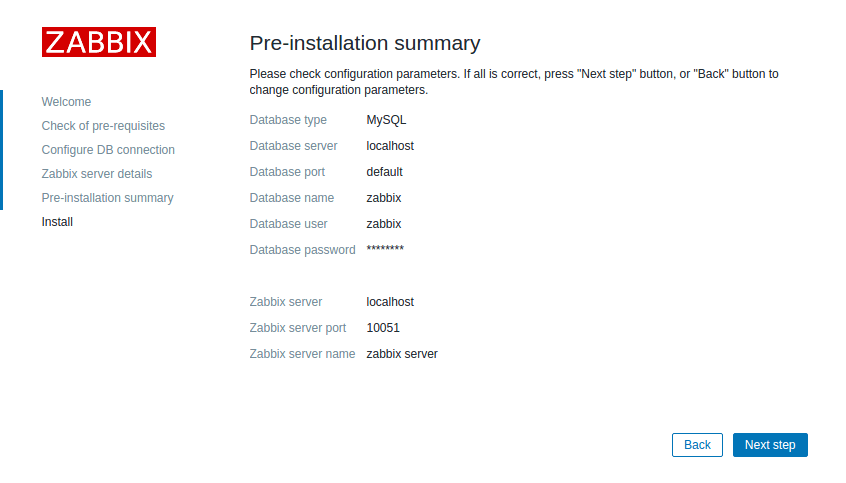Click the Zabbix server name label
Screen dimensions: 846x483
click(302, 354)
